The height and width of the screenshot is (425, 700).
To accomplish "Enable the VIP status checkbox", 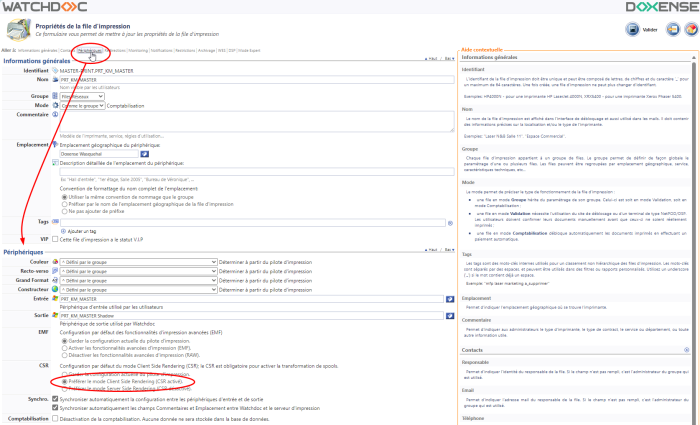I will tap(54, 239).
